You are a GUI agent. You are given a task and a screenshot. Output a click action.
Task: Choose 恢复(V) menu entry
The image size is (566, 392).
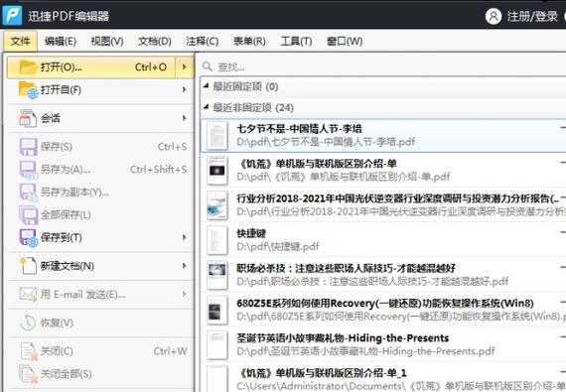point(100,323)
